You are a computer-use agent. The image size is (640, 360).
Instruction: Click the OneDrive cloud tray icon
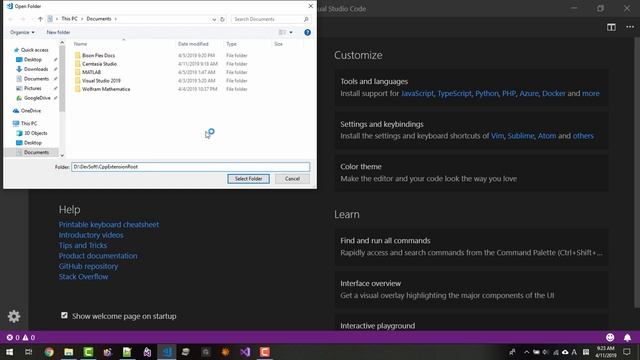pyautogui.click(x=565, y=352)
